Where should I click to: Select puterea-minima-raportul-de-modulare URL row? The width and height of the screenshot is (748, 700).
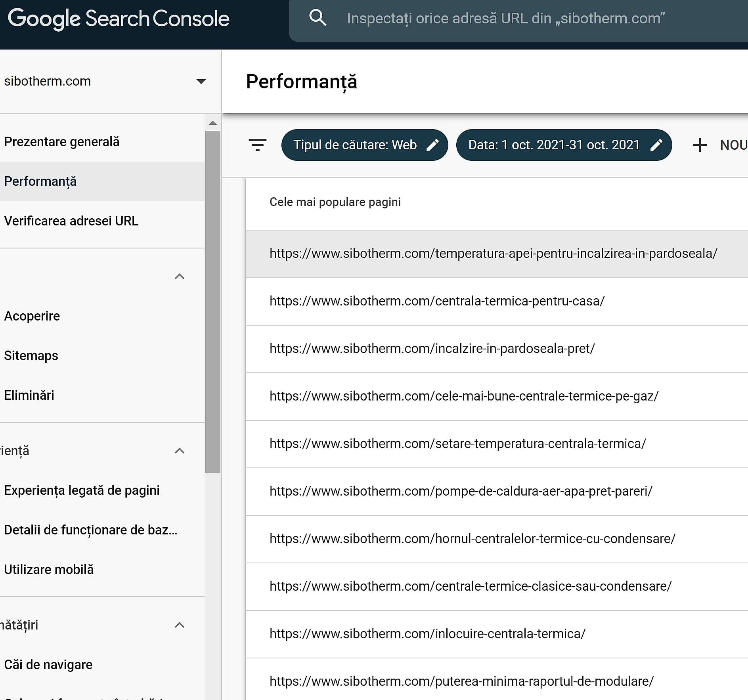497,679
